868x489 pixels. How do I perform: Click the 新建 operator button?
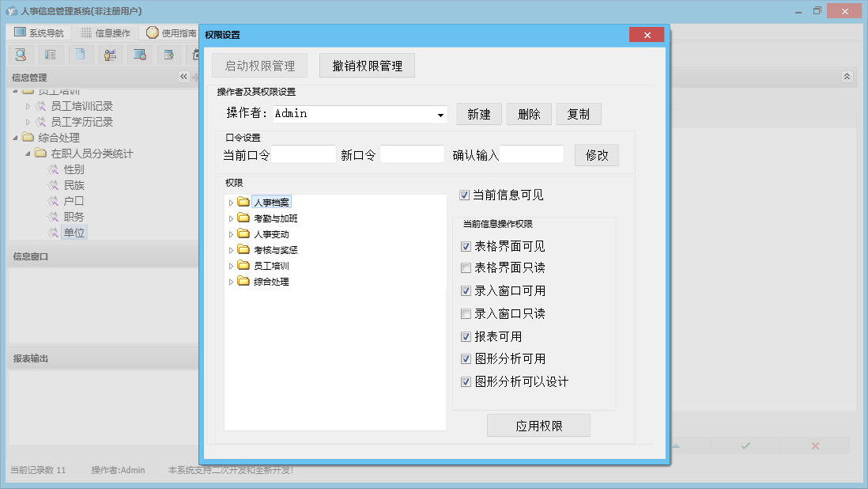tap(479, 114)
